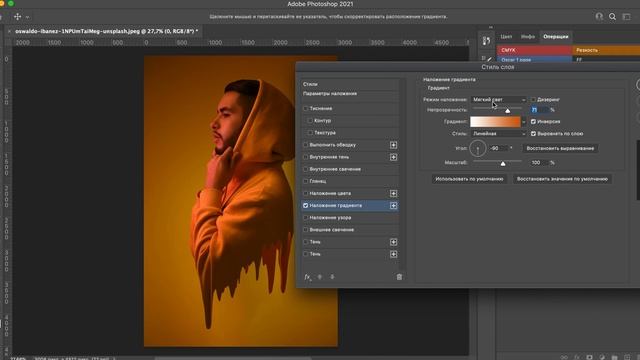Open the account profile icon at top right
Screen dimensions: 640x360
coord(599,17)
